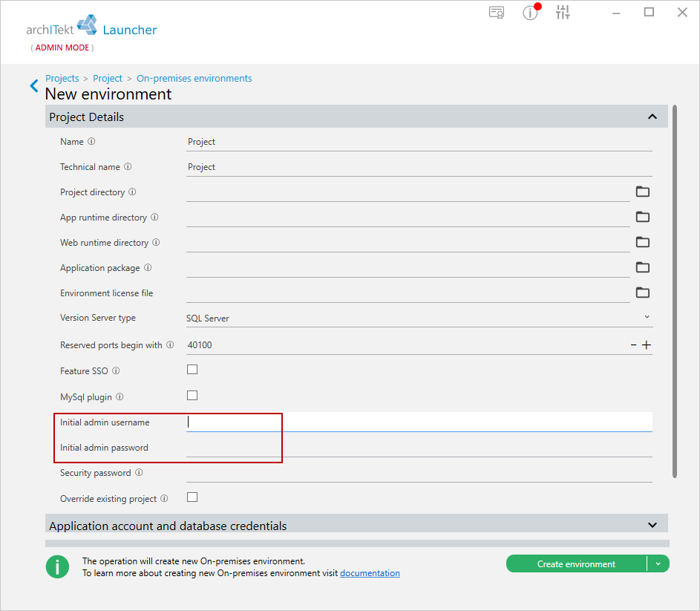
Task: Focus the Security password field
Action: point(419,473)
